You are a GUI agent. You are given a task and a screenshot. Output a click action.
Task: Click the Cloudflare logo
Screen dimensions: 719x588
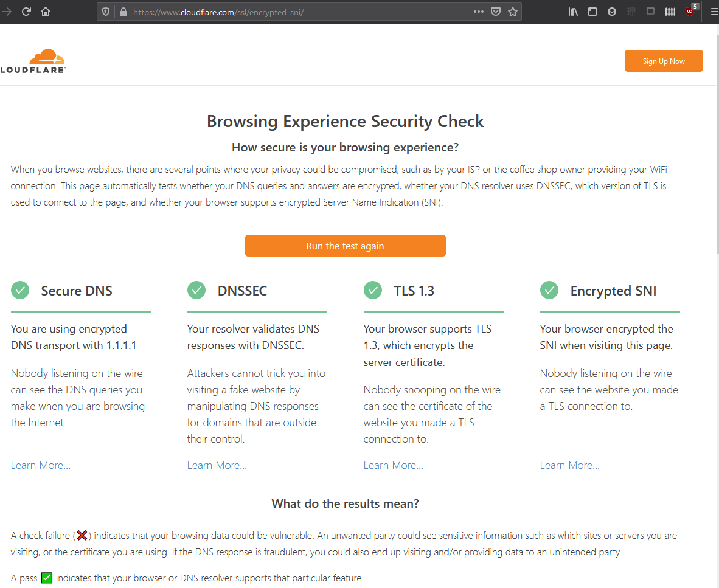33,61
